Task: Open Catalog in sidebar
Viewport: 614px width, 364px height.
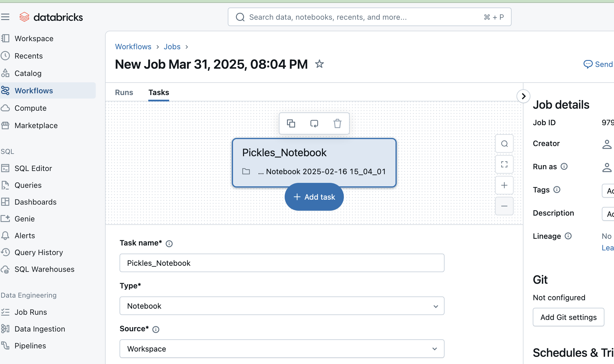Action: [x=28, y=73]
